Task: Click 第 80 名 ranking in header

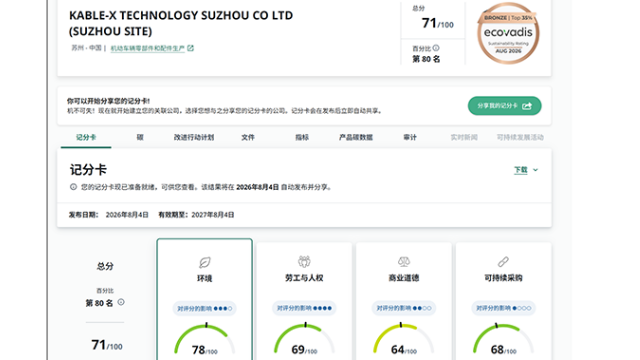Action: pos(426,59)
